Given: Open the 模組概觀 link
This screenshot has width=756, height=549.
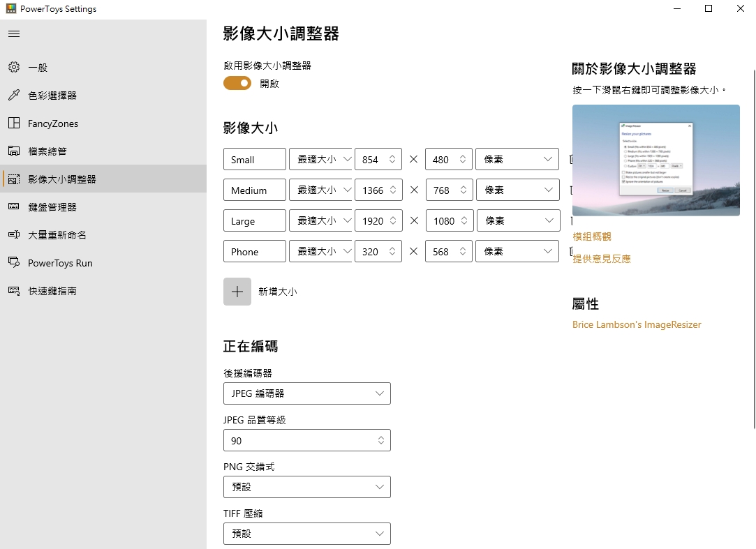Looking at the screenshot, I should 592,237.
